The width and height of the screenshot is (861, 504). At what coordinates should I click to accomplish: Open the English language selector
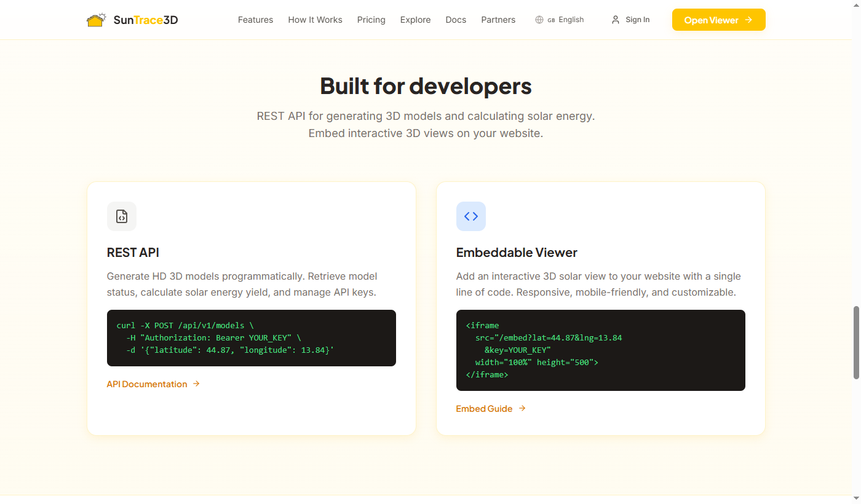(560, 20)
